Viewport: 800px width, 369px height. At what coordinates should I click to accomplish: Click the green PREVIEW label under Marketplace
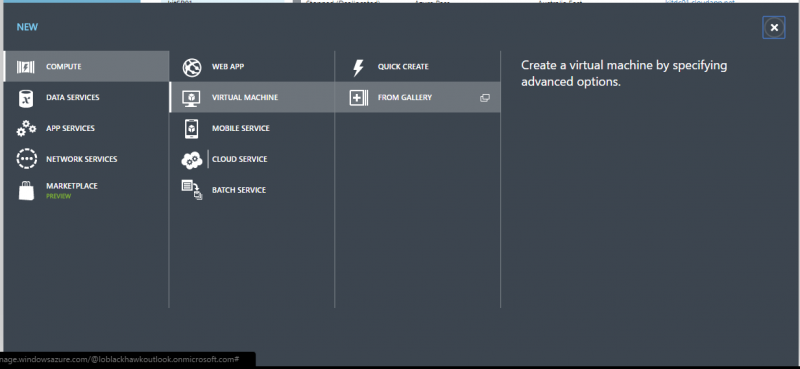pyautogui.click(x=59, y=196)
